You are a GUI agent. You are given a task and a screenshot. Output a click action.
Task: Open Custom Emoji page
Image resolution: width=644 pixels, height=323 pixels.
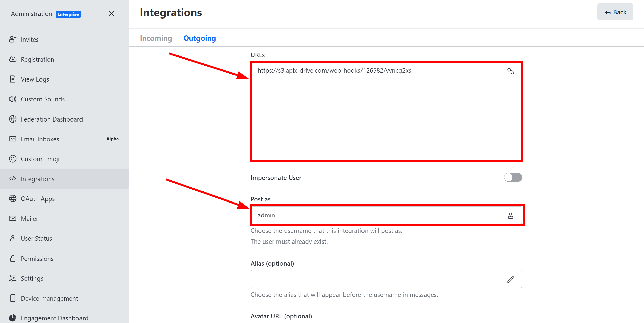click(64, 159)
